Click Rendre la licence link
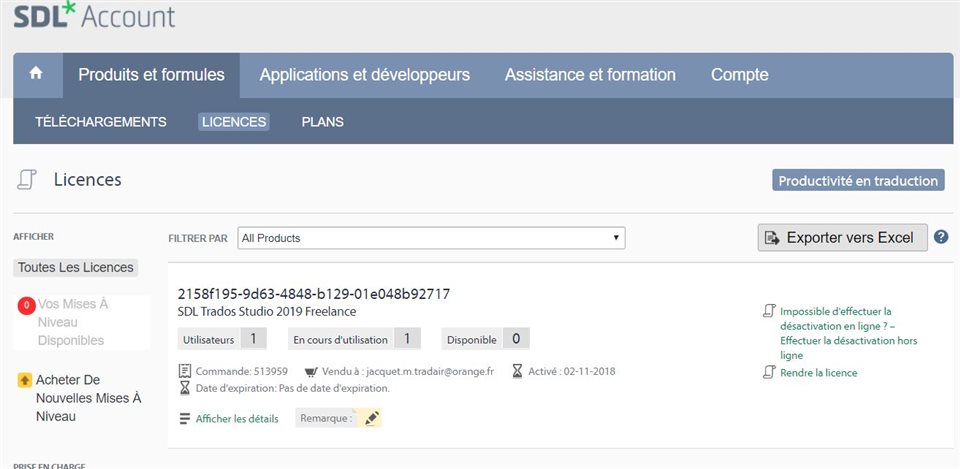The width and height of the screenshot is (960, 469). [819, 372]
